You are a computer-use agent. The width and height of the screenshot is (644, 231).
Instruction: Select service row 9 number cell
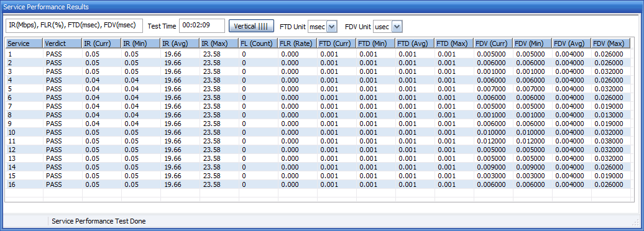point(24,124)
